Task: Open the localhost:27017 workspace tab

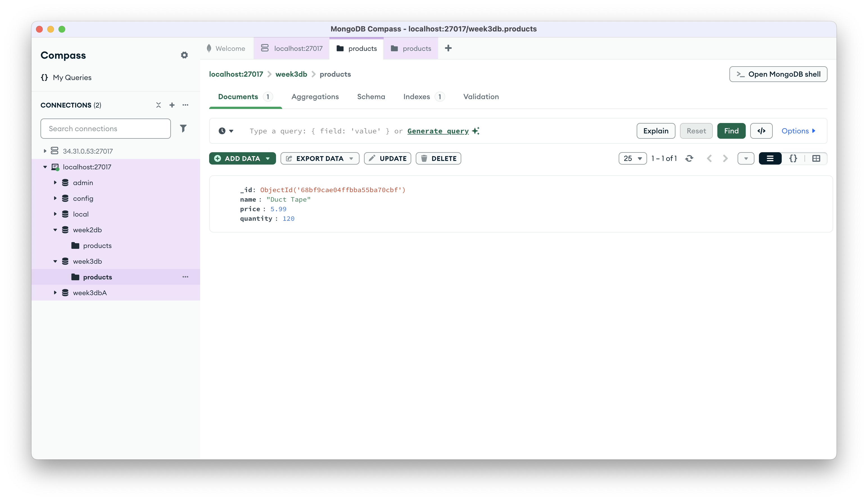Action: coord(291,48)
